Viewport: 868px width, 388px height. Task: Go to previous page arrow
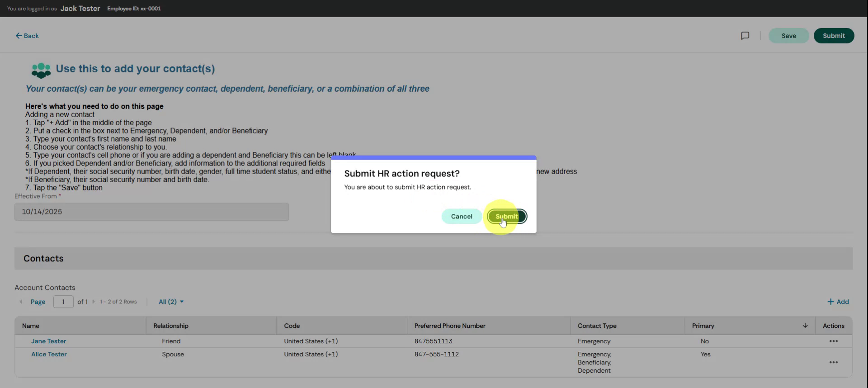21,302
